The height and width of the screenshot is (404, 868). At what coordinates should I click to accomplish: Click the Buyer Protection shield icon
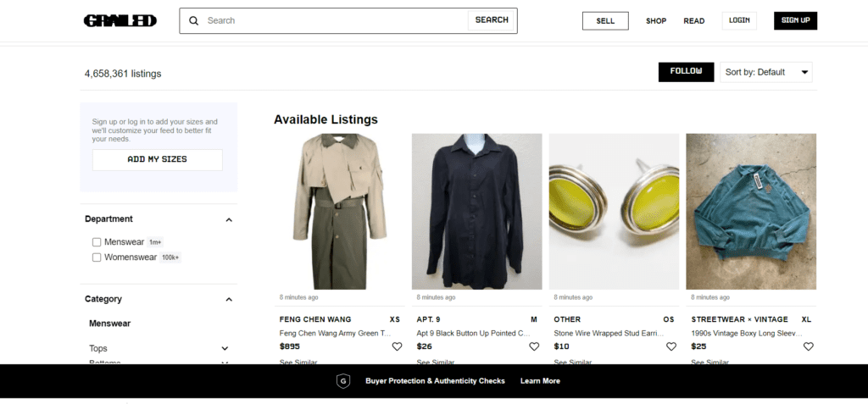(x=343, y=381)
